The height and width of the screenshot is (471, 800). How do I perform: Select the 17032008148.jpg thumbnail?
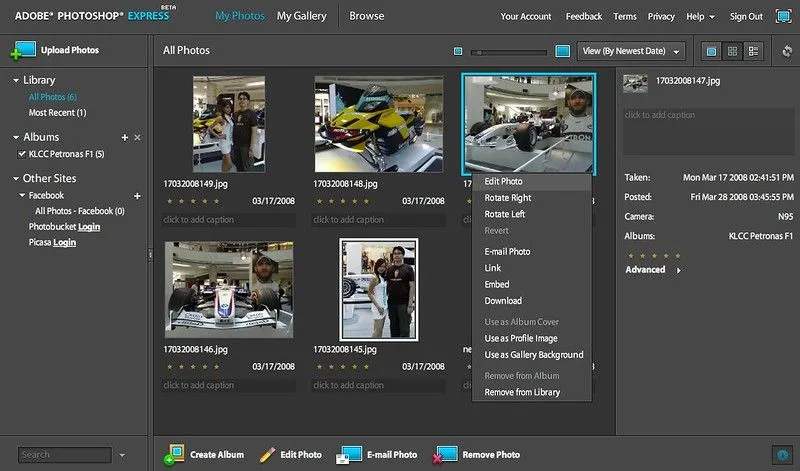coord(379,124)
